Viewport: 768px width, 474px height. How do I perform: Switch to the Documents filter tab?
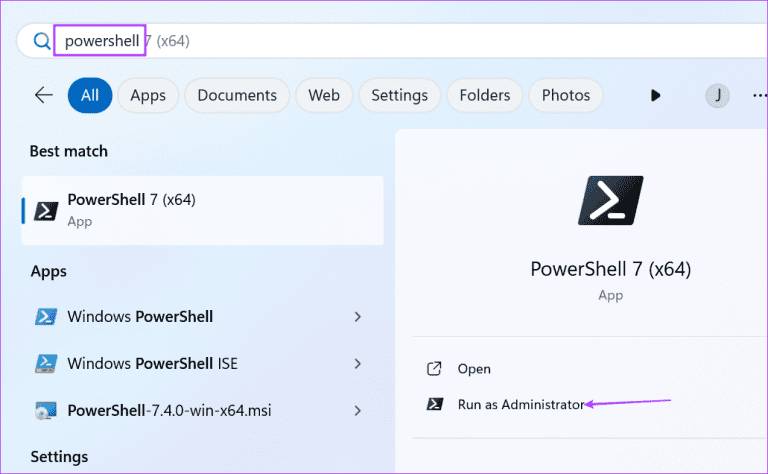(x=237, y=96)
